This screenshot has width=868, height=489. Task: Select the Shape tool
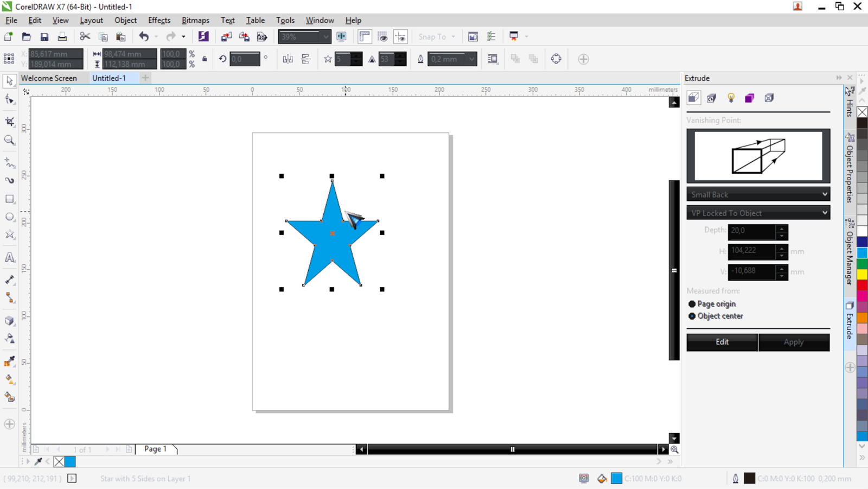[9, 99]
